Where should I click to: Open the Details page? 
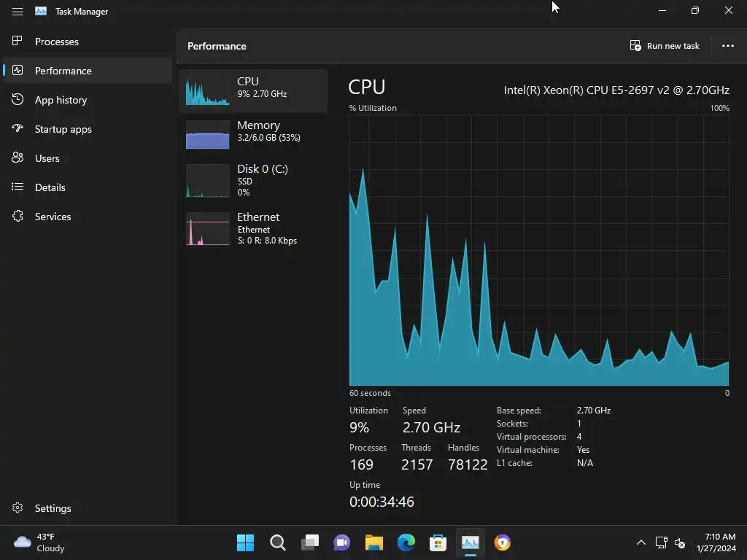50,187
